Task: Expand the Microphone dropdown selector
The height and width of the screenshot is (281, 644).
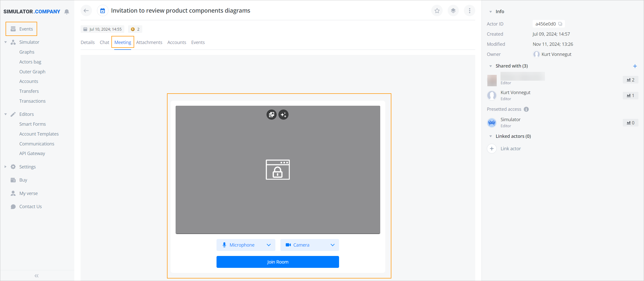Action: (x=269, y=244)
